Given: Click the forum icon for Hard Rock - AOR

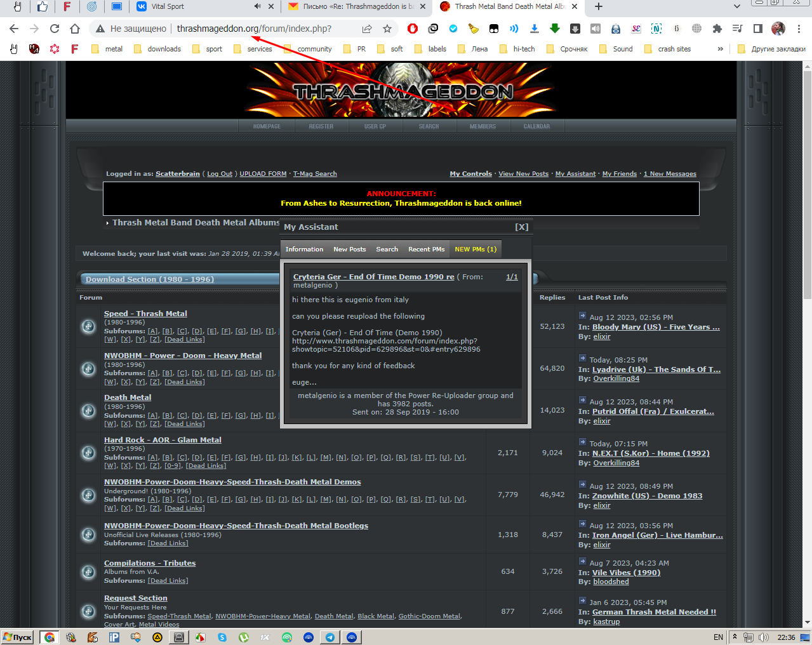Looking at the screenshot, I should (x=88, y=453).
